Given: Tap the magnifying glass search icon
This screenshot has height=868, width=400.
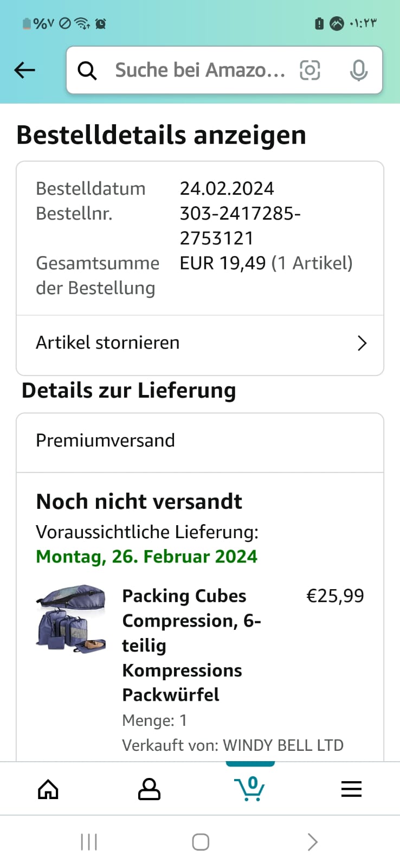Looking at the screenshot, I should [87, 71].
